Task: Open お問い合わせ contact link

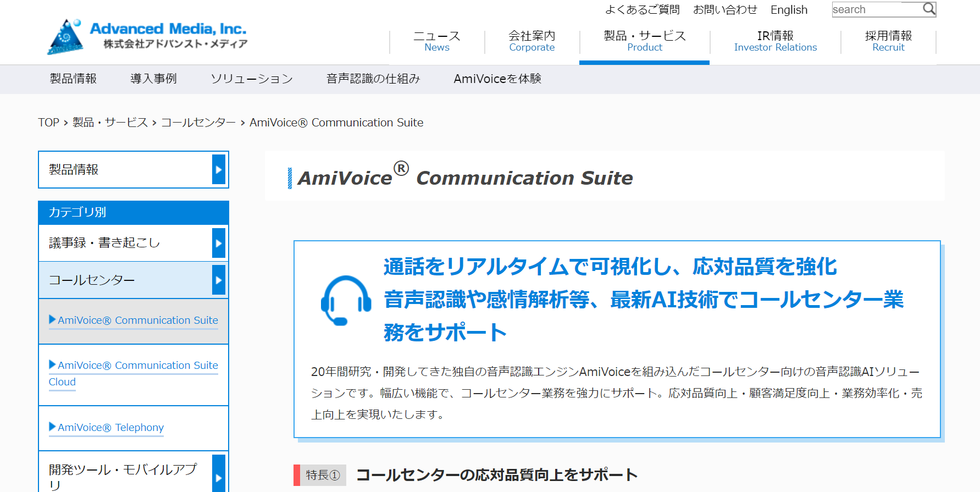Action: click(x=725, y=10)
